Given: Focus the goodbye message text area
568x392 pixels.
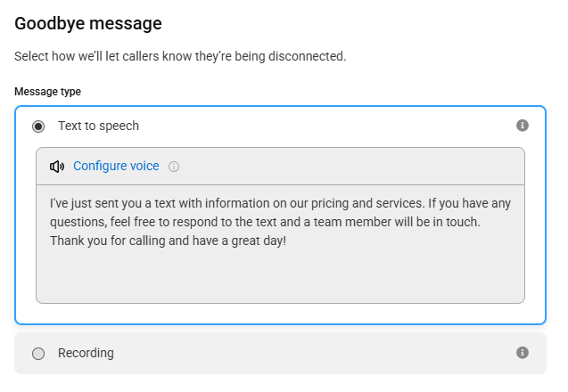Looking at the screenshot, I should click(x=280, y=244).
